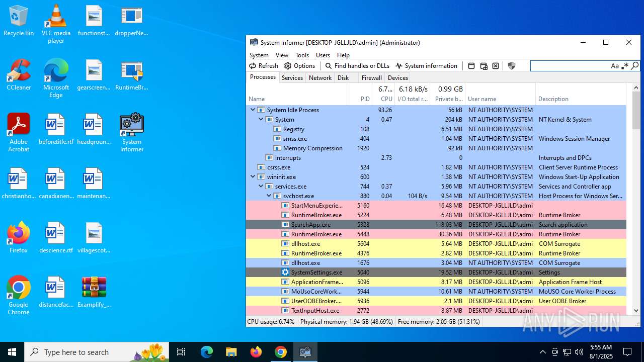This screenshot has width=644, height=362.
Task: Open VLC media player desktop icon
Action: [56, 24]
